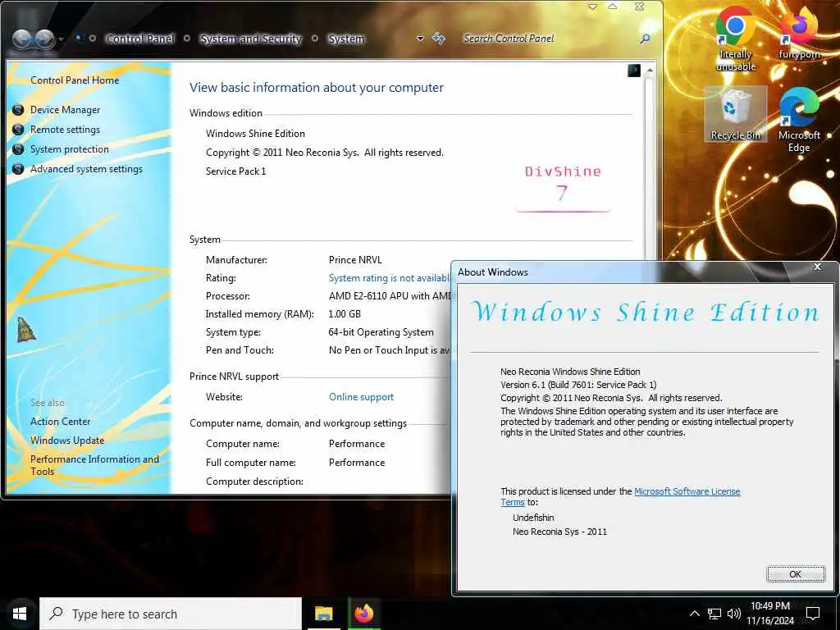
Task: Select Control Panel in the breadcrumb path
Action: click(139, 39)
